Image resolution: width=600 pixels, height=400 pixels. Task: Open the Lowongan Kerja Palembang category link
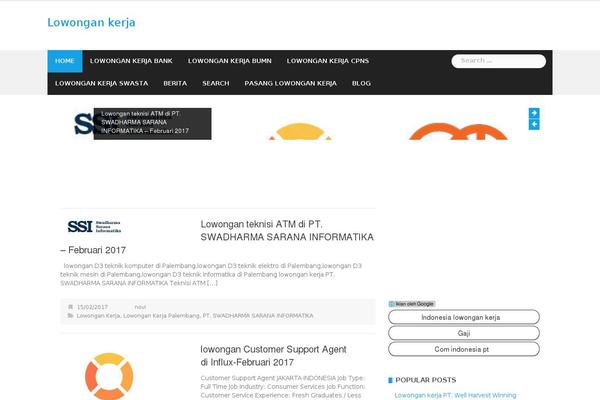(161, 316)
